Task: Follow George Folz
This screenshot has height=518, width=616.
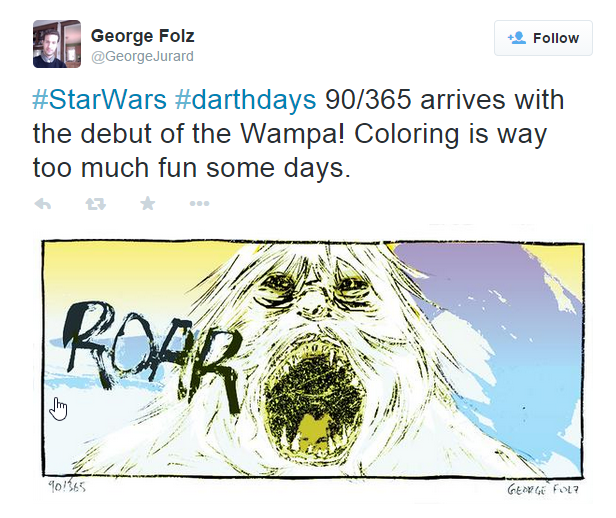Action: (543, 38)
